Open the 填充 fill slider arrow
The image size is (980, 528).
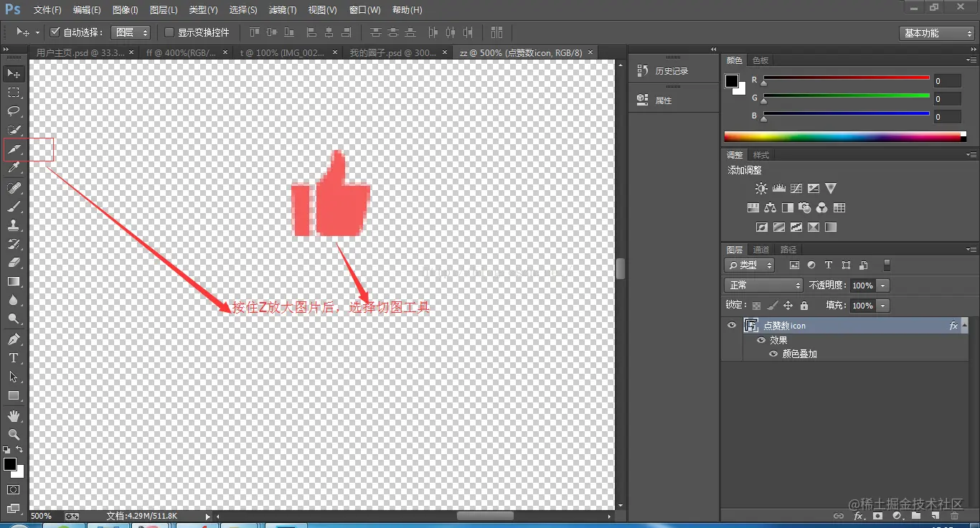(x=883, y=306)
